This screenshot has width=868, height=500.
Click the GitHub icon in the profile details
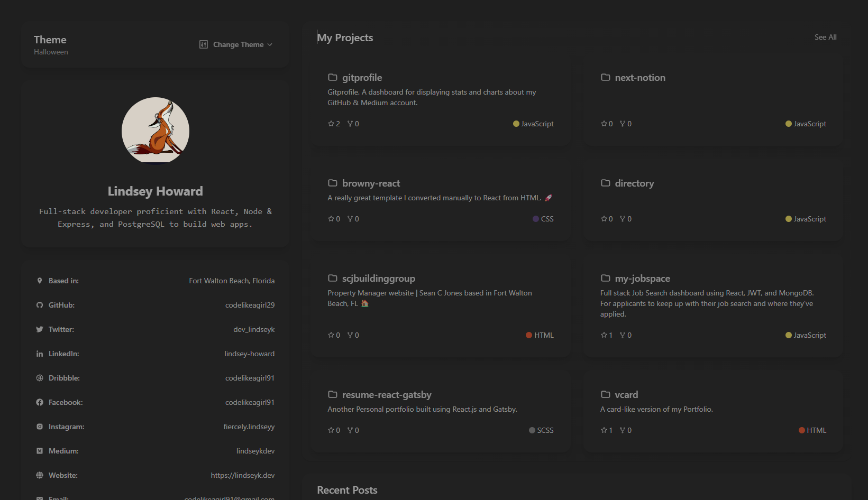click(x=40, y=305)
